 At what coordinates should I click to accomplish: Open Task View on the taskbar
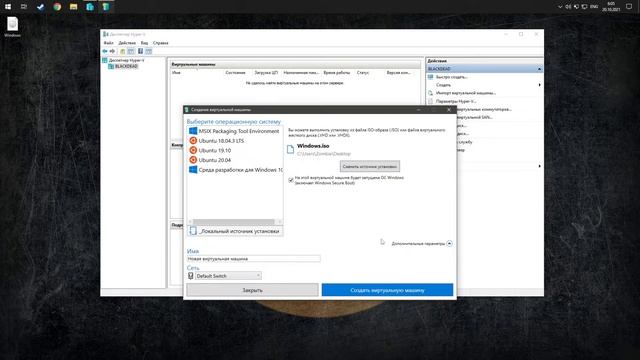(24, 7)
